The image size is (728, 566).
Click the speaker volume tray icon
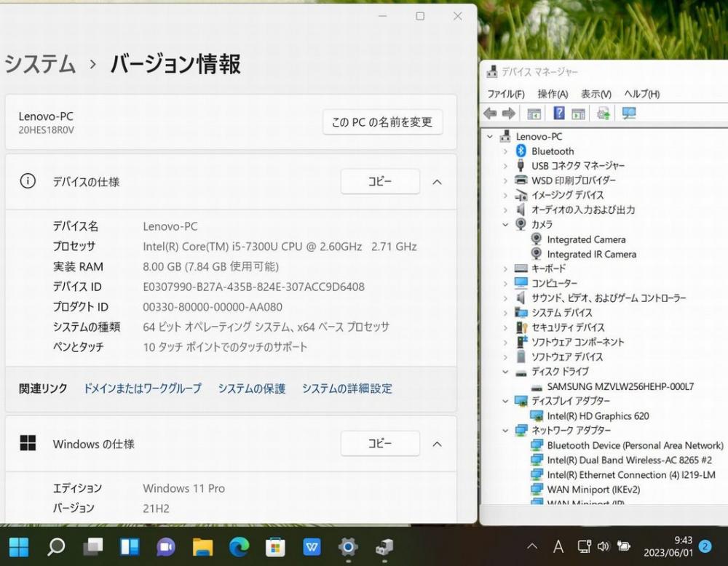click(x=603, y=546)
